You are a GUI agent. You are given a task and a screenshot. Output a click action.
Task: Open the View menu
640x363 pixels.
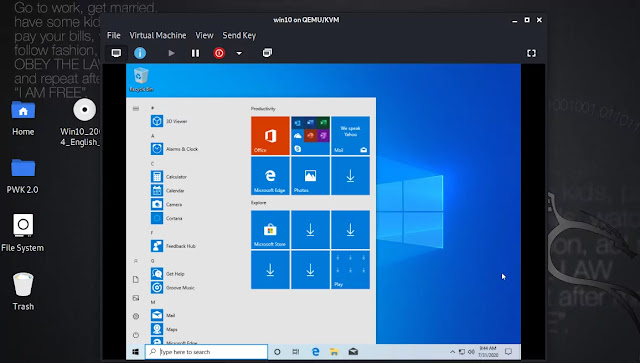(x=204, y=36)
